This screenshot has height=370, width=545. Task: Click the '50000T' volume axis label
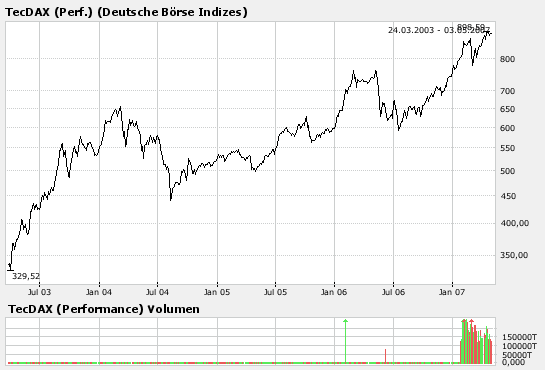[517, 355]
